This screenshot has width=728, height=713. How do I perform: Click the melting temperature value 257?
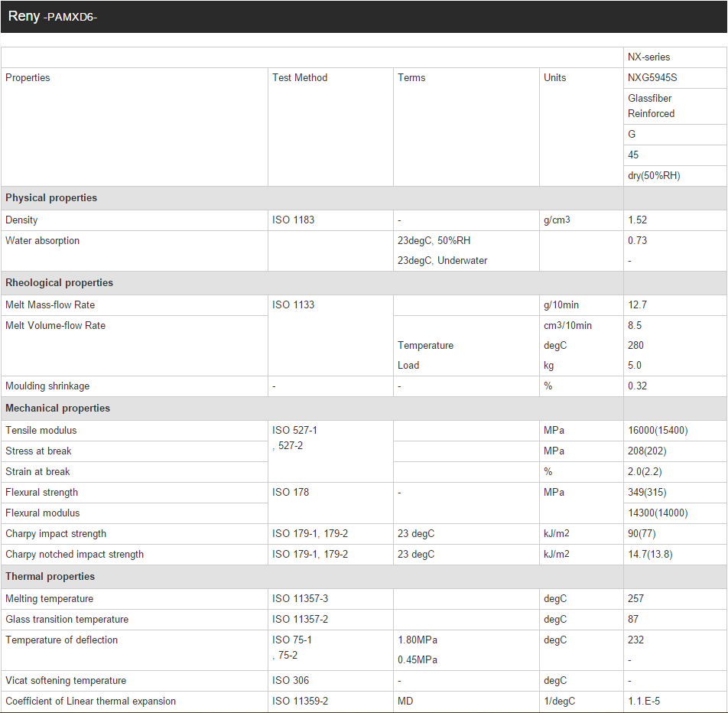(635, 599)
